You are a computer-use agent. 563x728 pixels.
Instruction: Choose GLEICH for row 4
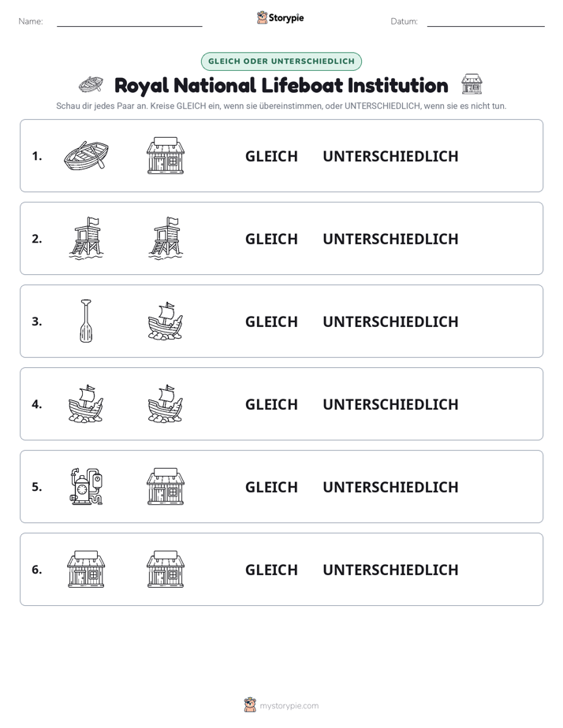pyautogui.click(x=271, y=404)
